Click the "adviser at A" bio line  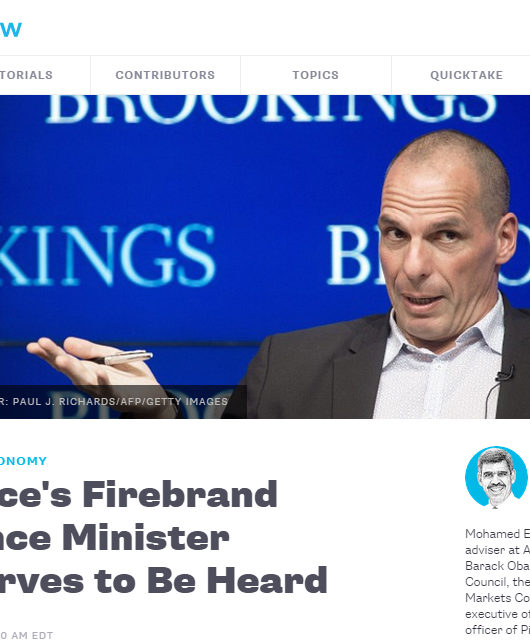[x=497, y=550]
